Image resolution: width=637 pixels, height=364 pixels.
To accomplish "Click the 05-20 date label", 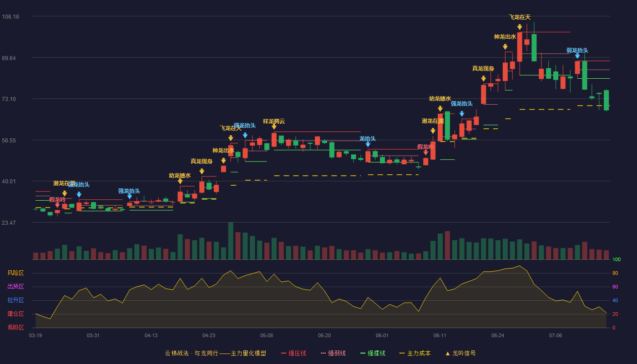I will 324,335.
